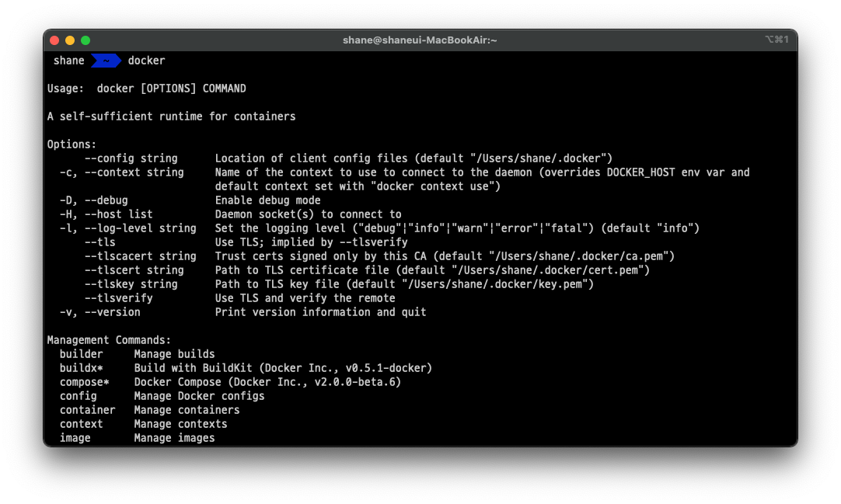The image size is (841, 504).
Task: Click 'Manage contexts' description
Action: (181, 423)
